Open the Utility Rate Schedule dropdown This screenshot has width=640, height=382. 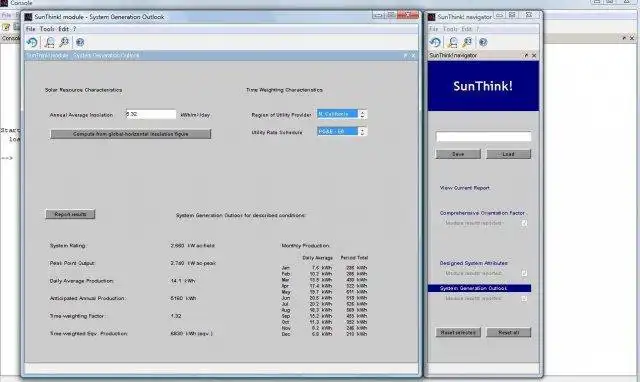coord(338,131)
